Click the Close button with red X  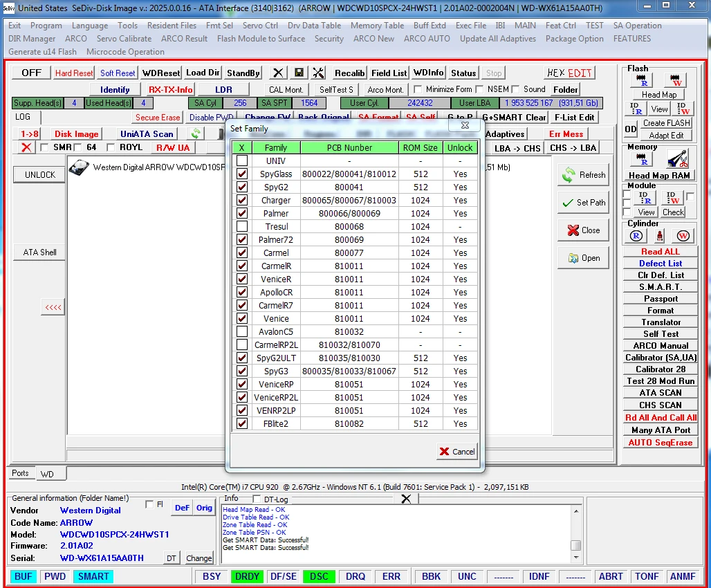[x=583, y=230]
